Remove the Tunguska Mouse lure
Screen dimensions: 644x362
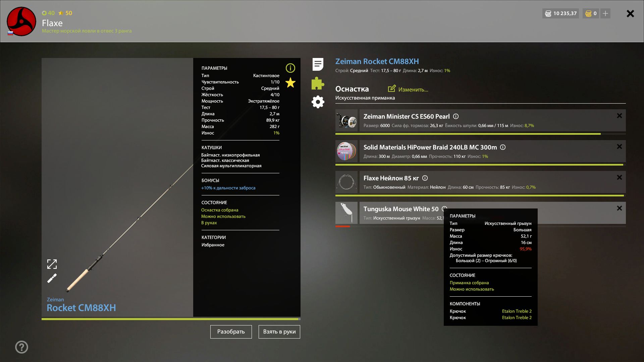(619, 208)
